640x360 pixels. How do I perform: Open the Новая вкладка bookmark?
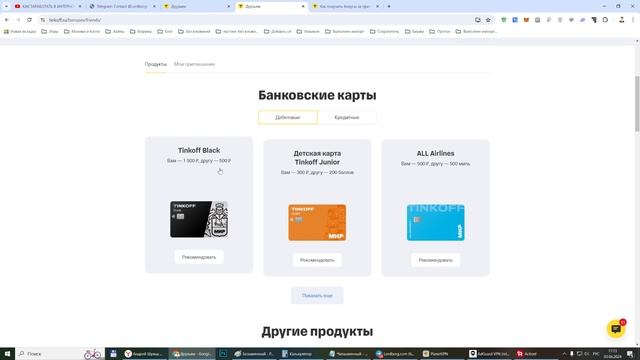pyautogui.click(x=20, y=31)
